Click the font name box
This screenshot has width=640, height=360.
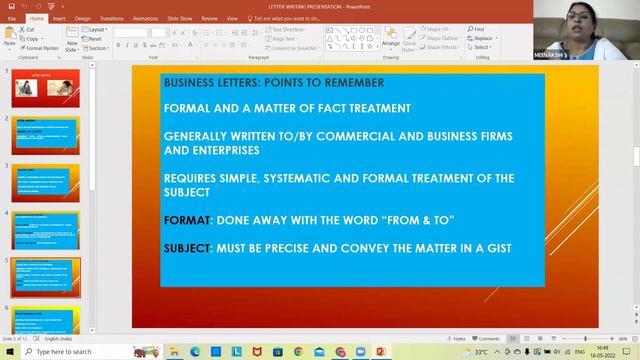coord(133,33)
